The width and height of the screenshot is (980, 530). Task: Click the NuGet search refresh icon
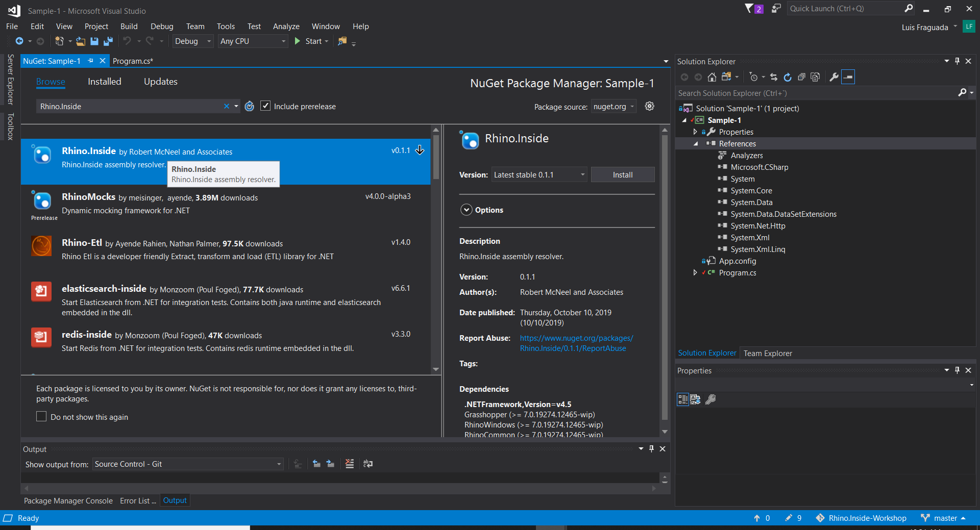coord(249,106)
